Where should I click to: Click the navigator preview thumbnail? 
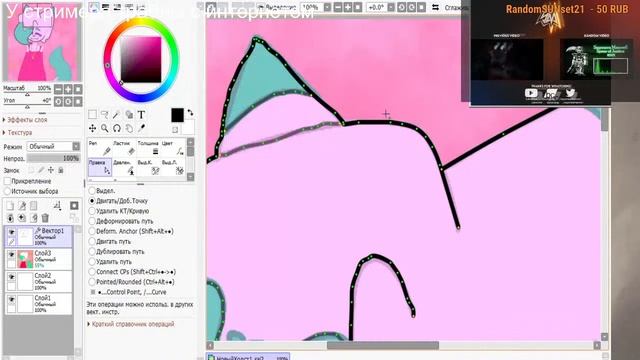(x=42, y=42)
